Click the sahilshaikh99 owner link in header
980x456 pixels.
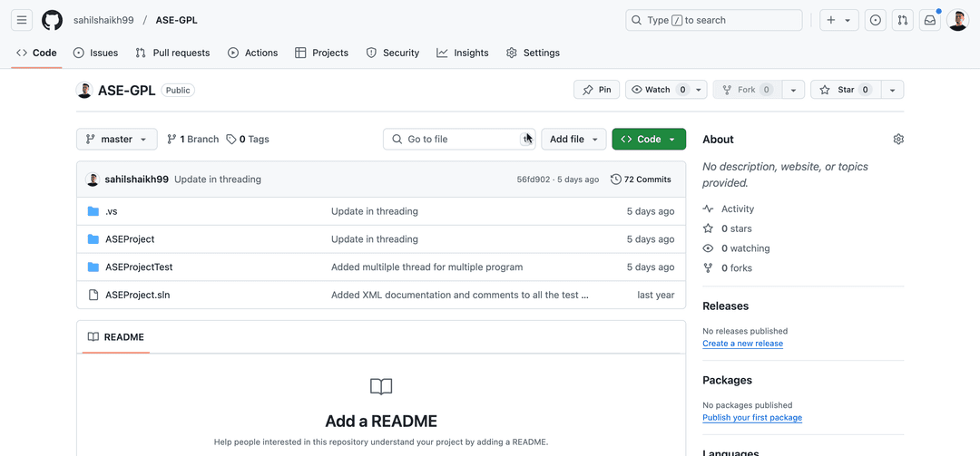103,20
